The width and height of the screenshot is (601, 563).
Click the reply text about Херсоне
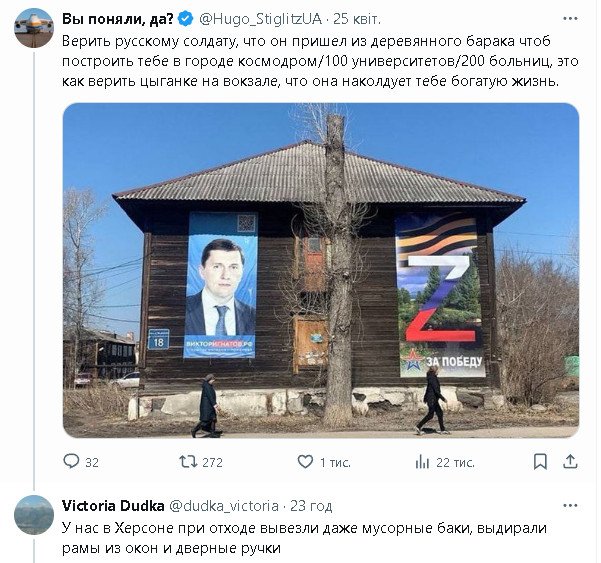pos(304,538)
